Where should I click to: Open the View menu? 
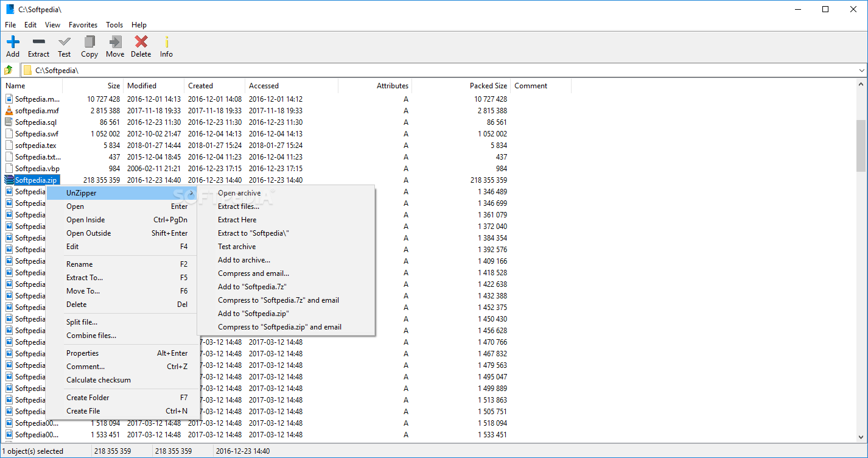(x=53, y=25)
